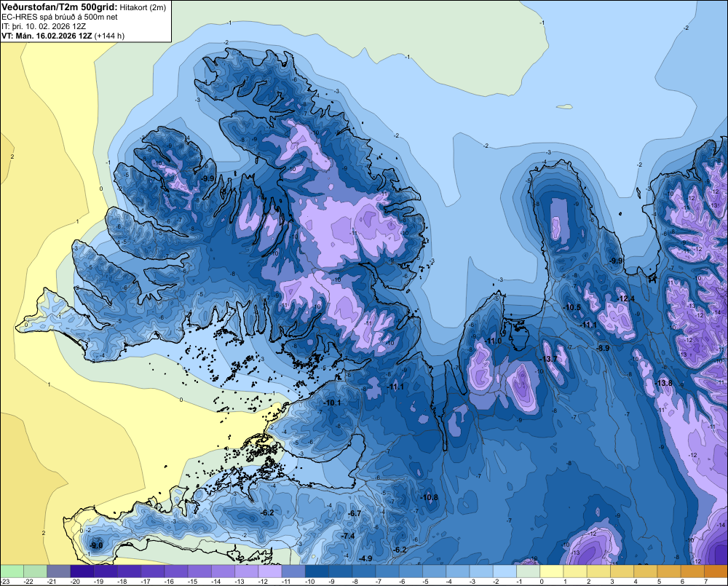Image resolution: width=728 pixels, height=586 pixels.
Task: Click the bold map value -7.4
Action: pos(348,536)
